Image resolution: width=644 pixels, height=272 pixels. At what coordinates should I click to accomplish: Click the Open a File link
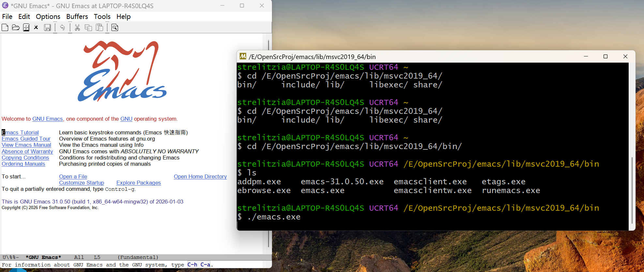pyautogui.click(x=73, y=176)
